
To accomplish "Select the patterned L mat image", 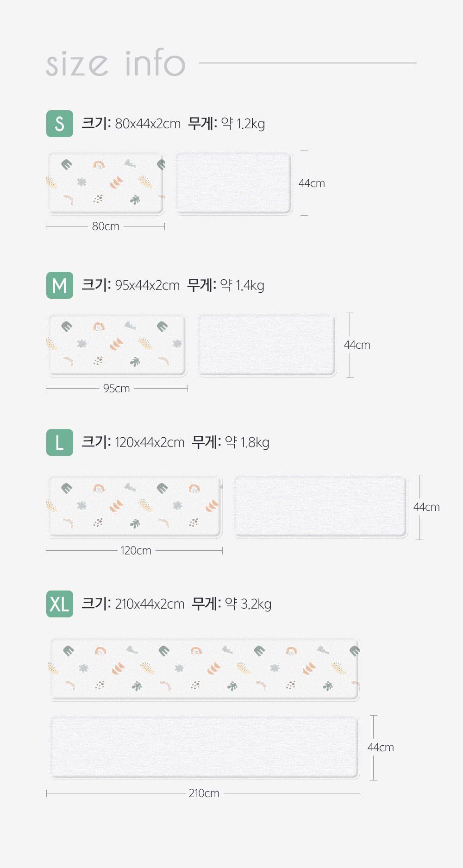I will point(135,507).
